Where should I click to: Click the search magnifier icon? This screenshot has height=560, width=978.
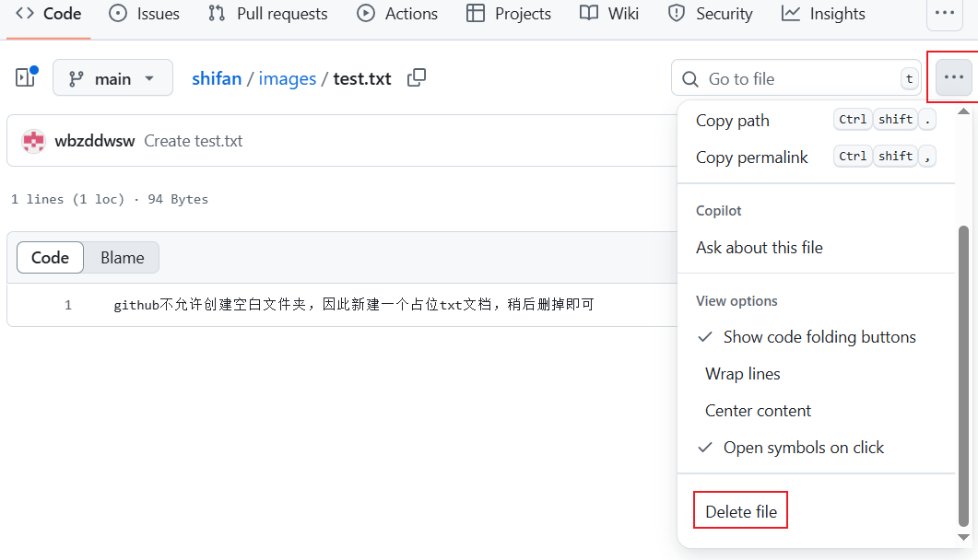(x=689, y=79)
